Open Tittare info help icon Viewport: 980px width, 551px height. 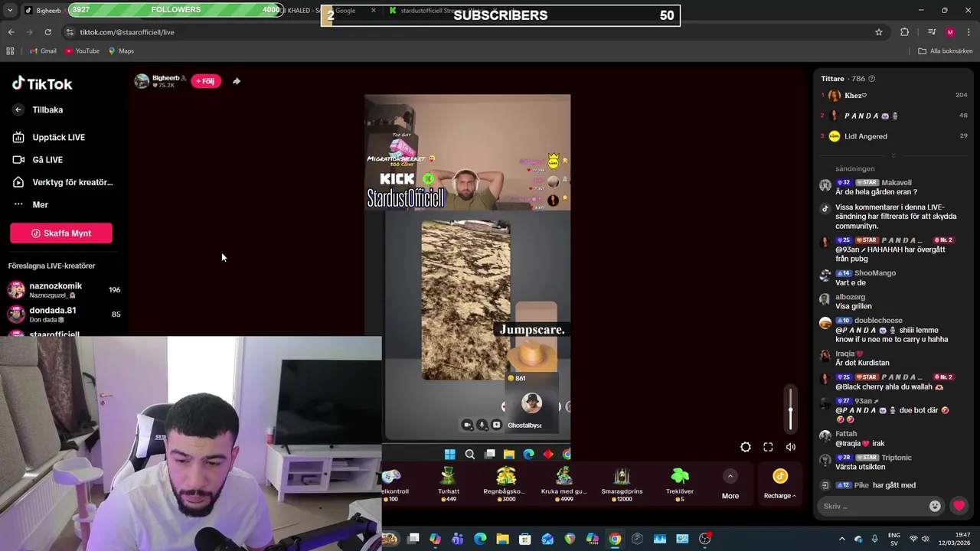tap(871, 79)
